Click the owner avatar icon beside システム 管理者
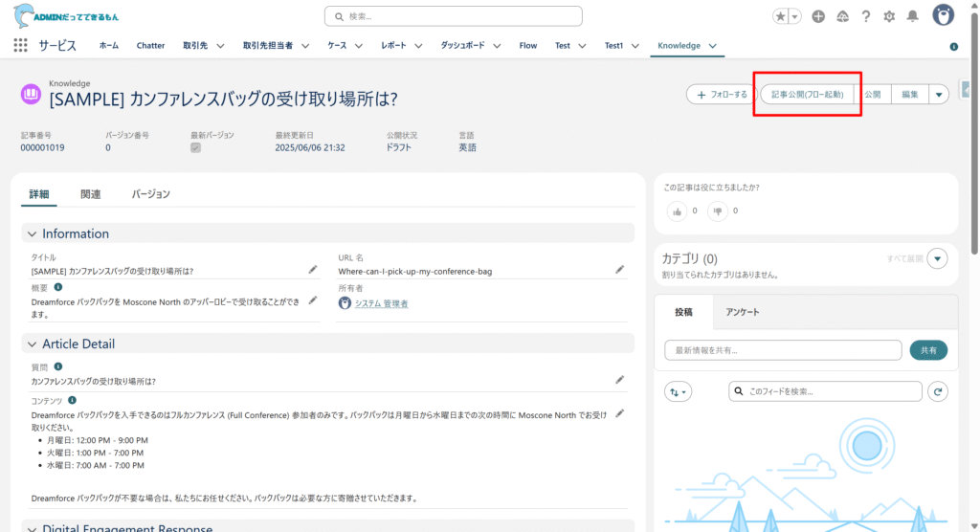 [345, 303]
